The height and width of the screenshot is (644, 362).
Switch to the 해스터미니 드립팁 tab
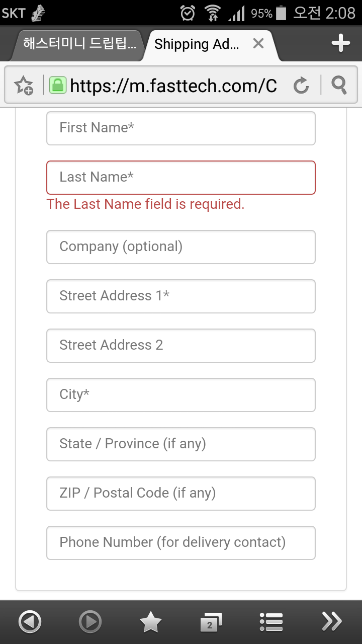79,44
